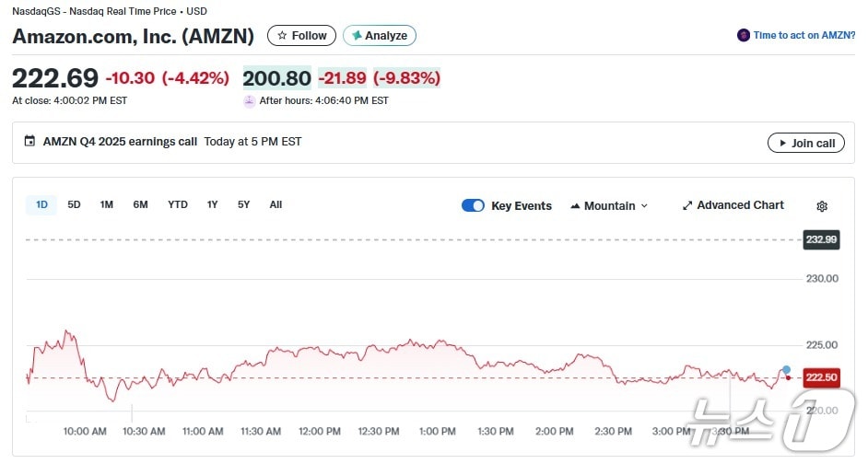Click the 222.50 current price label
Image resolution: width=868 pixels, height=464 pixels.
(x=820, y=377)
